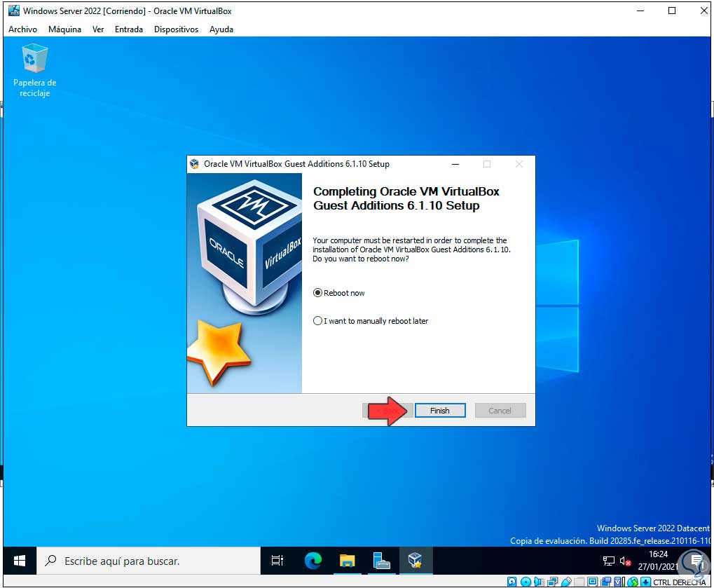Open Server Manager from the taskbar

pyautogui.click(x=381, y=561)
